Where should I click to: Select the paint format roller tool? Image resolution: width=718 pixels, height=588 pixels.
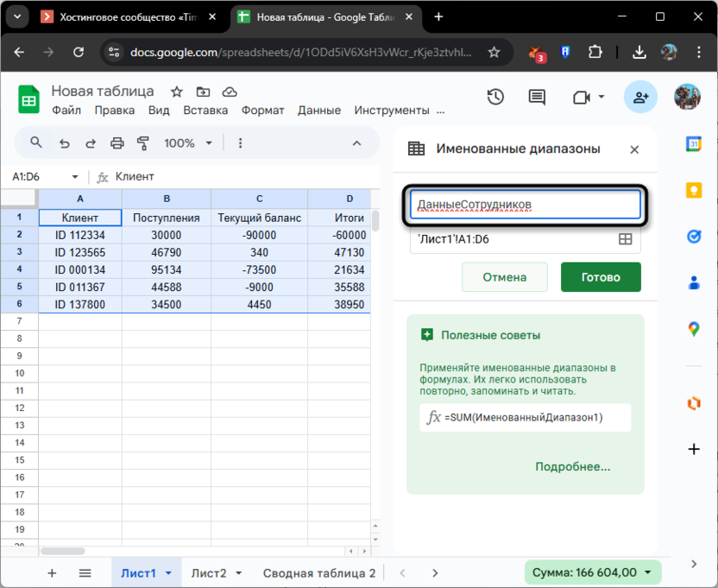pos(143,143)
